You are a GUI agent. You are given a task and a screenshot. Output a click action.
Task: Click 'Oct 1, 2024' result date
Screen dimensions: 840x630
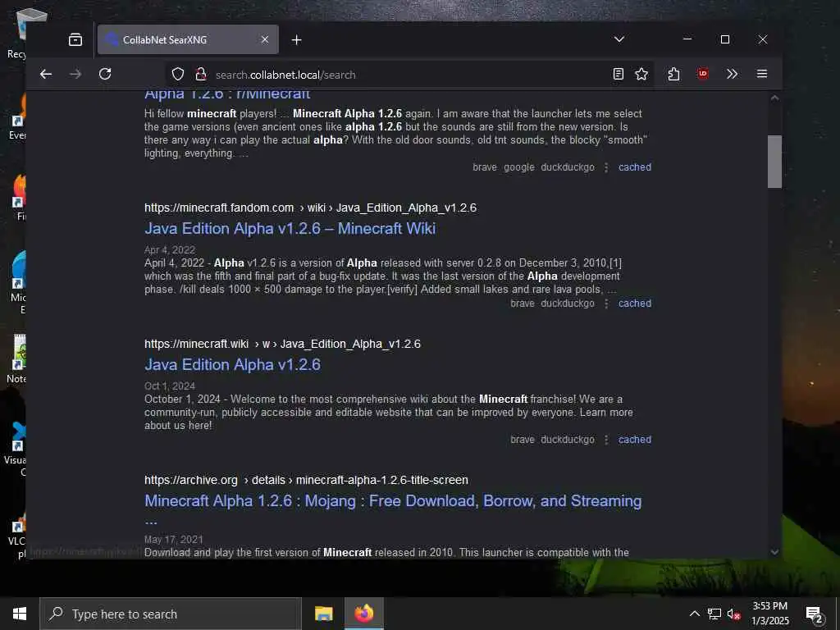click(x=170, y=386)
